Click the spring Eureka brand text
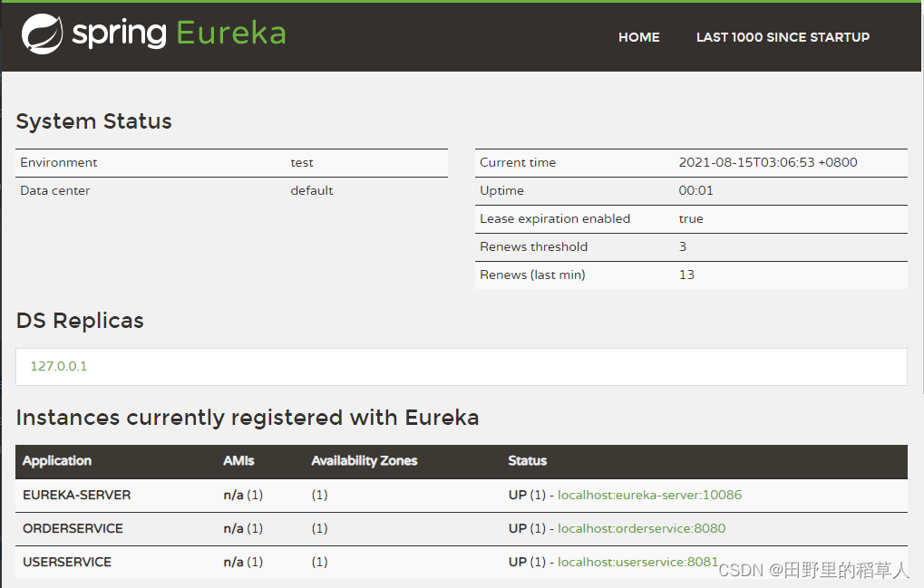The image size is (924, 588). (x=180, y=33)
